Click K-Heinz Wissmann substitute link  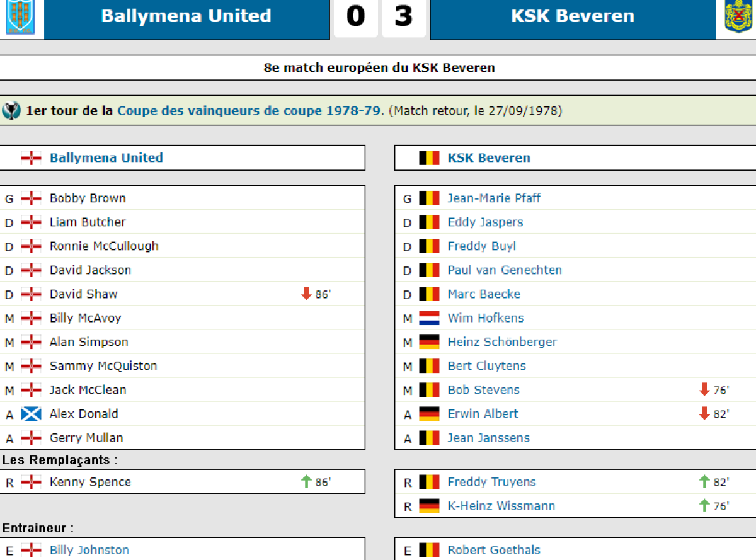point(501,506)
